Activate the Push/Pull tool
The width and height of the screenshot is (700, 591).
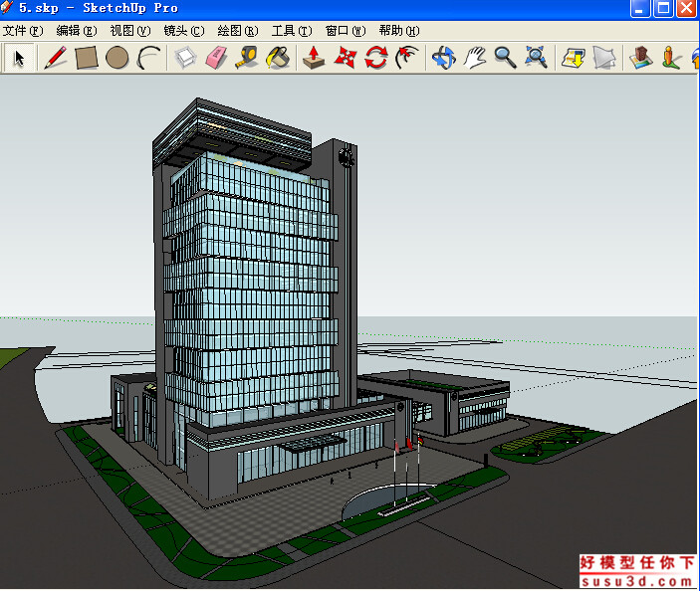tap(314, 58)
